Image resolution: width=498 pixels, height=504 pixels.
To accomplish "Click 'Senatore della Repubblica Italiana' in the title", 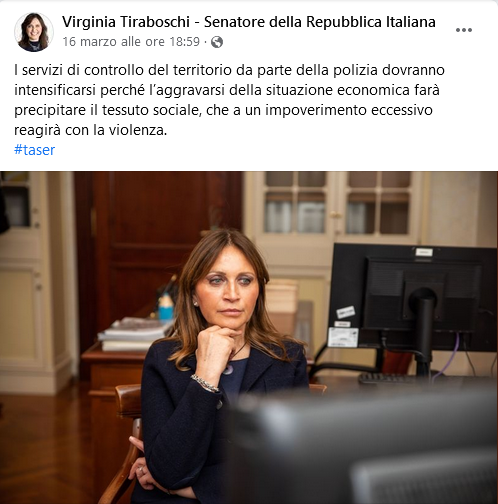I will 320,22.
